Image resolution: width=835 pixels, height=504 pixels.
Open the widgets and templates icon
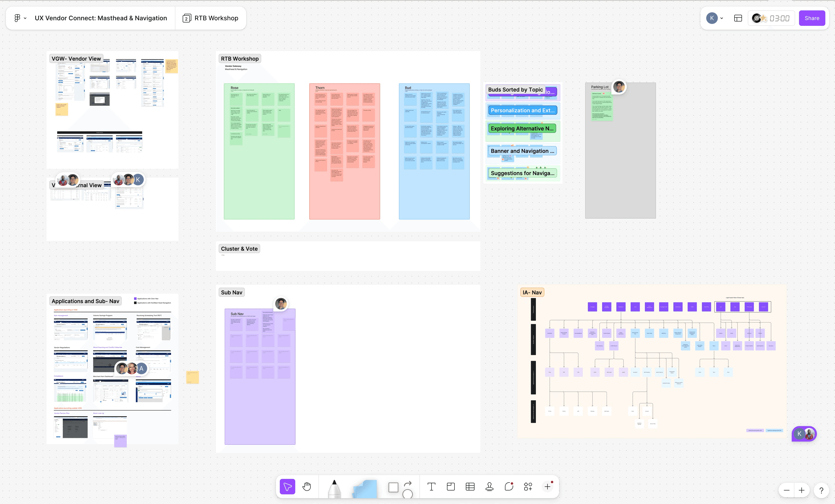click(x=528, y=487)
